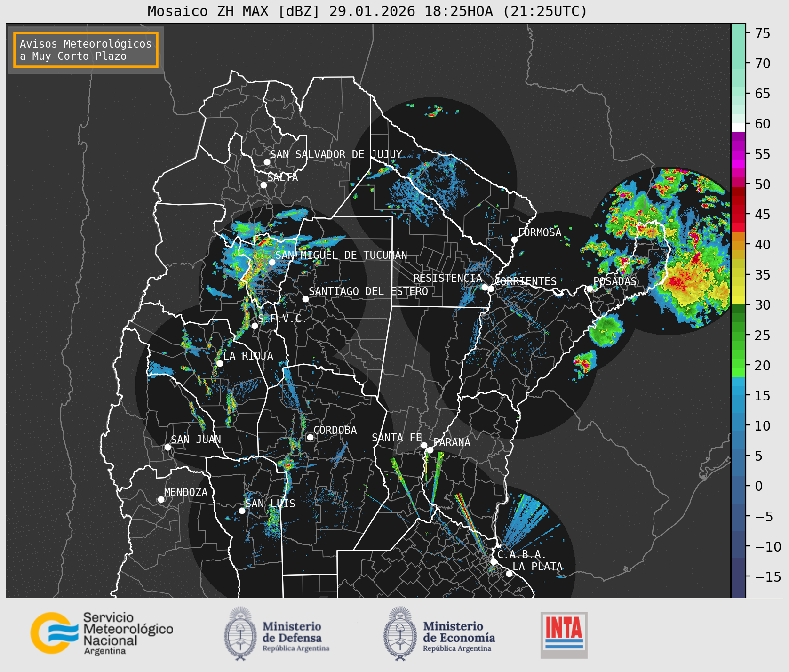The width and height of the screenshot is (789, 672).
Task: Click the La Plata city marker
Action: (x=509, y=573)
